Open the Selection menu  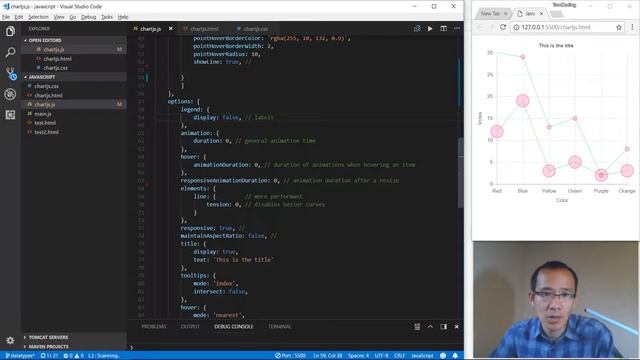pyautogui.click(x=38, y=17)
